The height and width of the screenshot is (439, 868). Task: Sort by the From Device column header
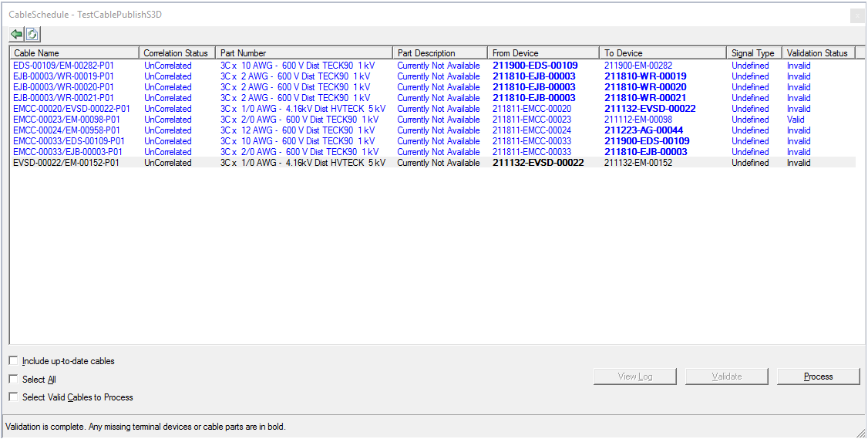[543, 53]
